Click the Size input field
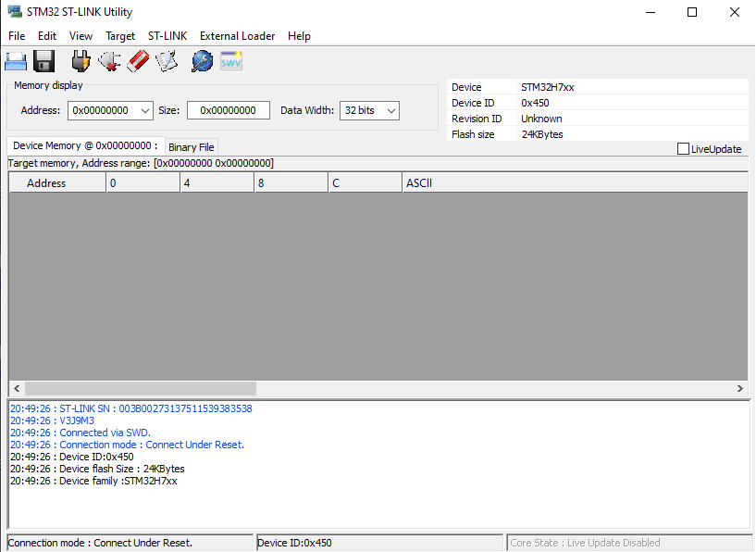The height and width of the screenshot is (552, 756). 228,110
